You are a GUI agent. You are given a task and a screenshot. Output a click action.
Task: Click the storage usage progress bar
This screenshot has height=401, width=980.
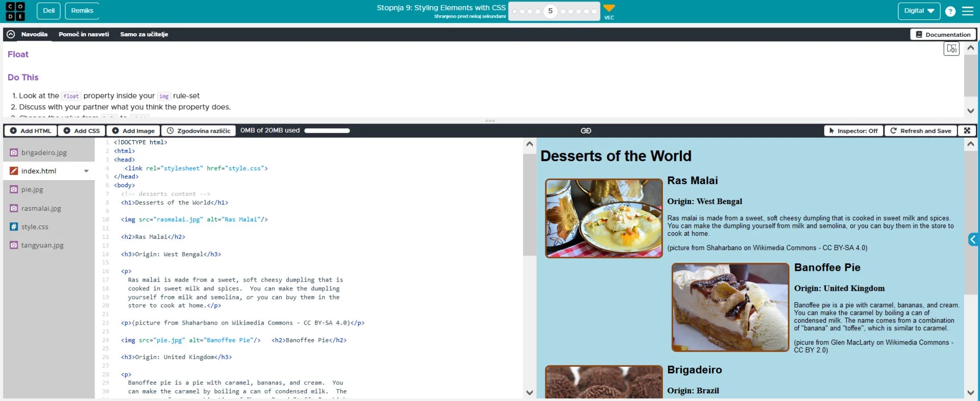(327, 131)
